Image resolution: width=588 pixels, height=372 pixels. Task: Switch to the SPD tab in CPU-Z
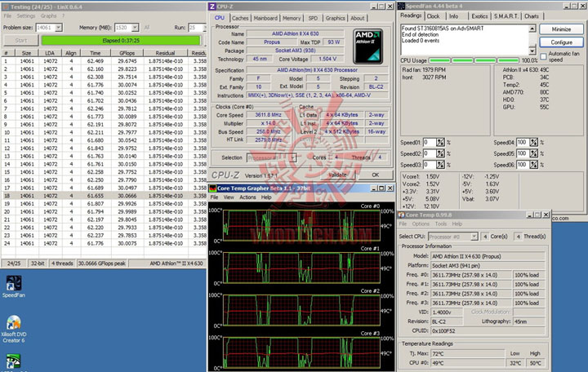(313, 18)
